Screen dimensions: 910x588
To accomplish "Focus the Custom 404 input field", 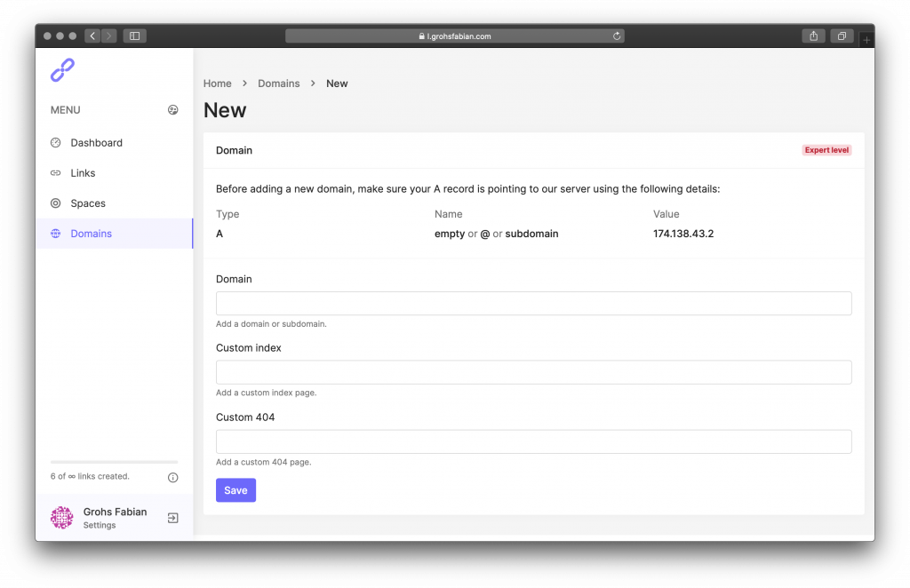I will click(534, 441).
